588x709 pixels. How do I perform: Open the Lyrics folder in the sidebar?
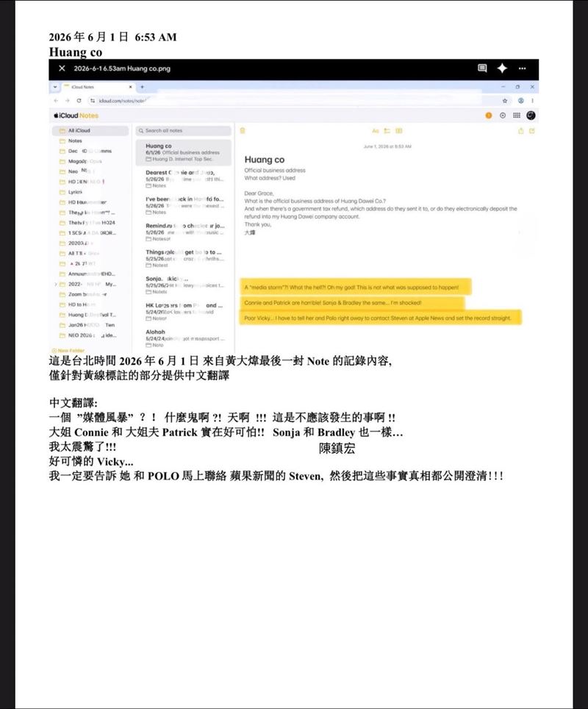(90, 192)
